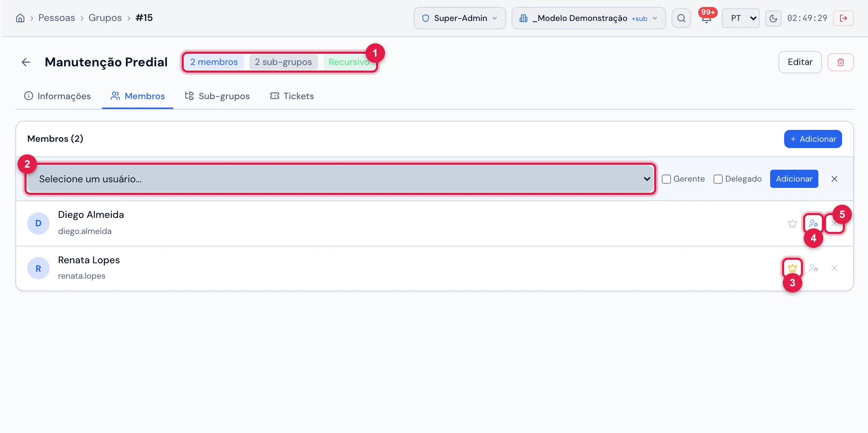
Task: Open the Selecione um usuário dropdown
Action: click(x=340, y=179)
